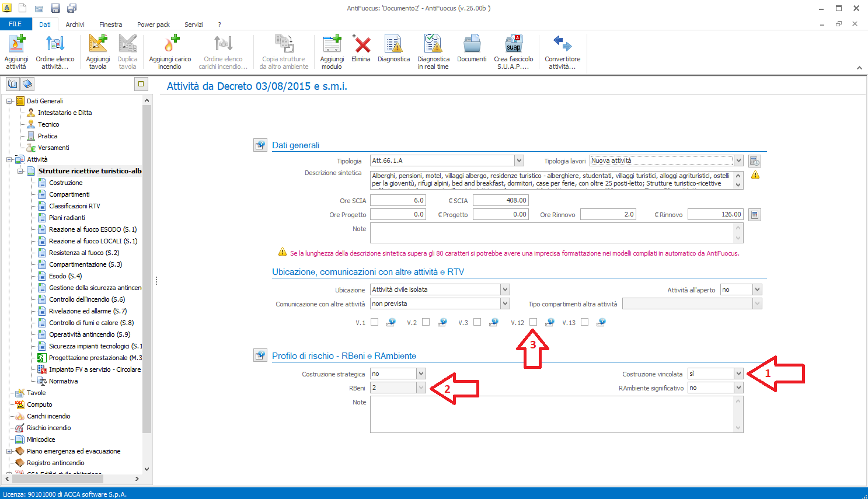Screen dimensions: 868x499
Task: Enable the V.1 checkbox
Action: pos(374,322)
